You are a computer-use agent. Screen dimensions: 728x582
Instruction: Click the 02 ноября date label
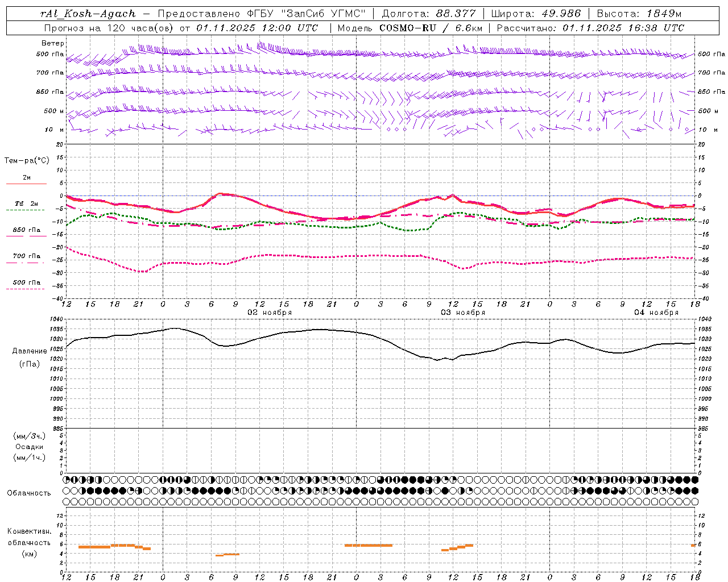[x=270, y=312]
